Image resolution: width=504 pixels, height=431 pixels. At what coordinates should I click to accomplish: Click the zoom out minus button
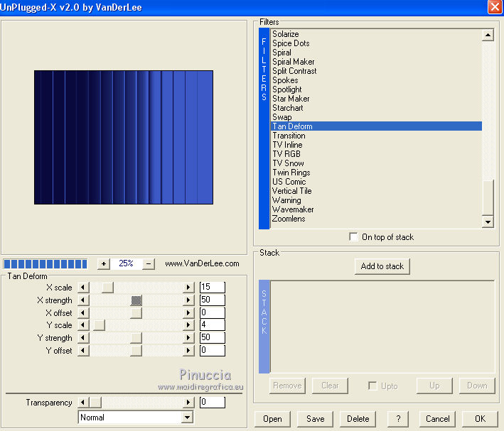(x=149, y=263)
